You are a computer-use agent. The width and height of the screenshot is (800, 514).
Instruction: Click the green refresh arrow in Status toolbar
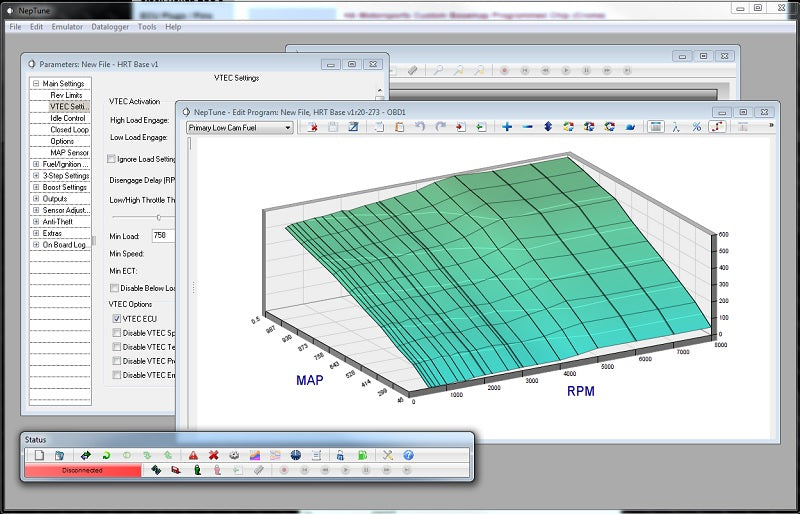point(106,455)
